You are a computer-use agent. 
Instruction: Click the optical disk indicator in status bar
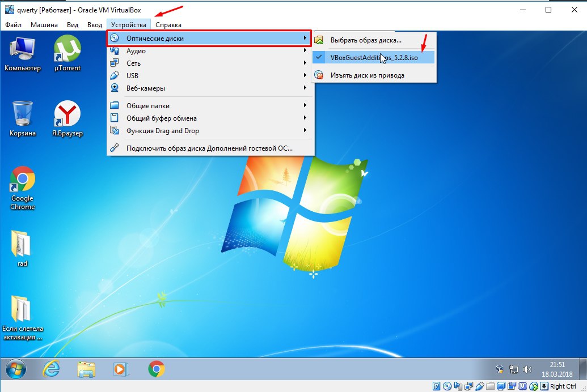click(447, 386)
